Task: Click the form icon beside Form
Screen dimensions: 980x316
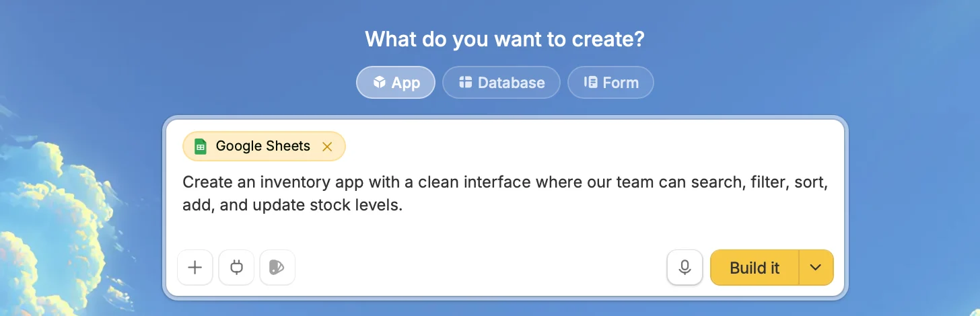Action: 591,82
